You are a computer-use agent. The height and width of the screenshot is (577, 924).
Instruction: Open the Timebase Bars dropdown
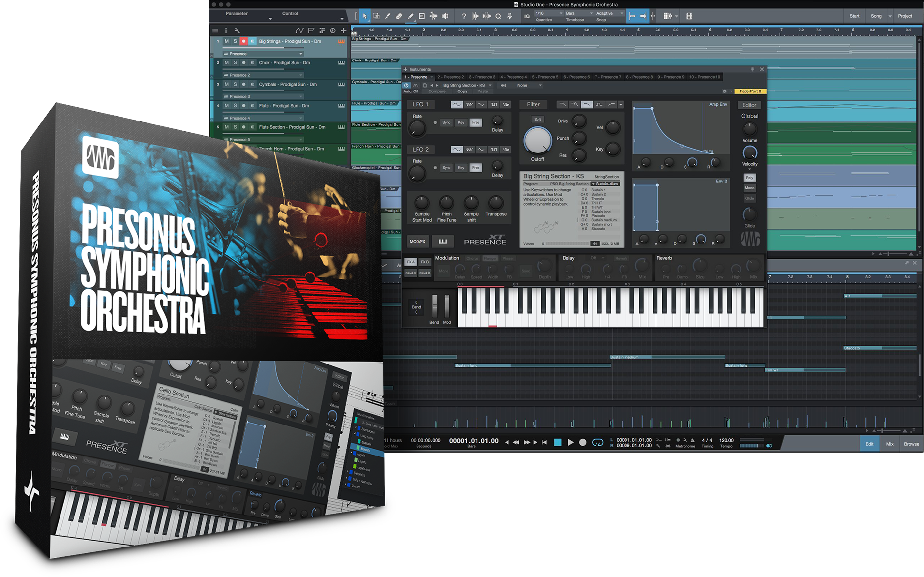coord(579,13)
